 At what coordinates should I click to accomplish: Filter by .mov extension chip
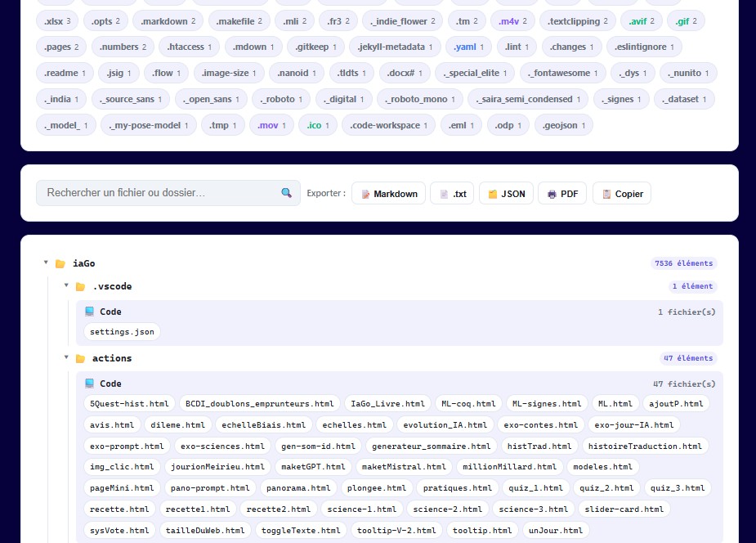coord(271,125)
